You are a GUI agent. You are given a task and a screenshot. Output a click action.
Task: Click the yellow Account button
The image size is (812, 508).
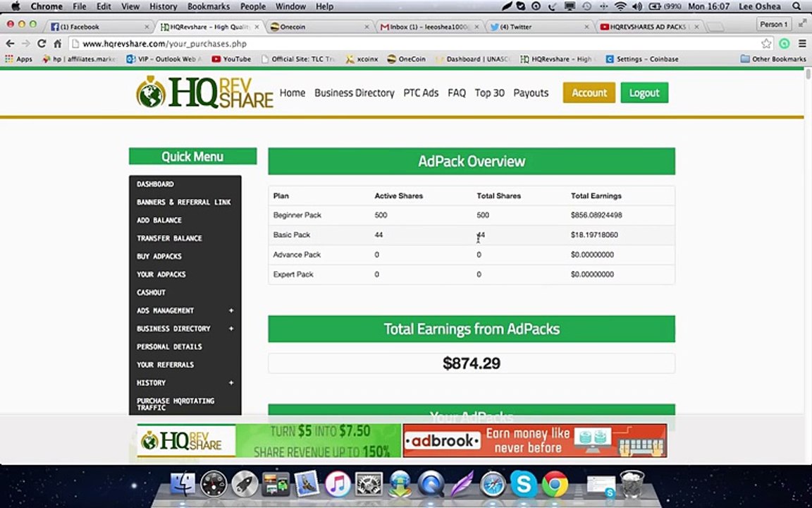point(589,93)
